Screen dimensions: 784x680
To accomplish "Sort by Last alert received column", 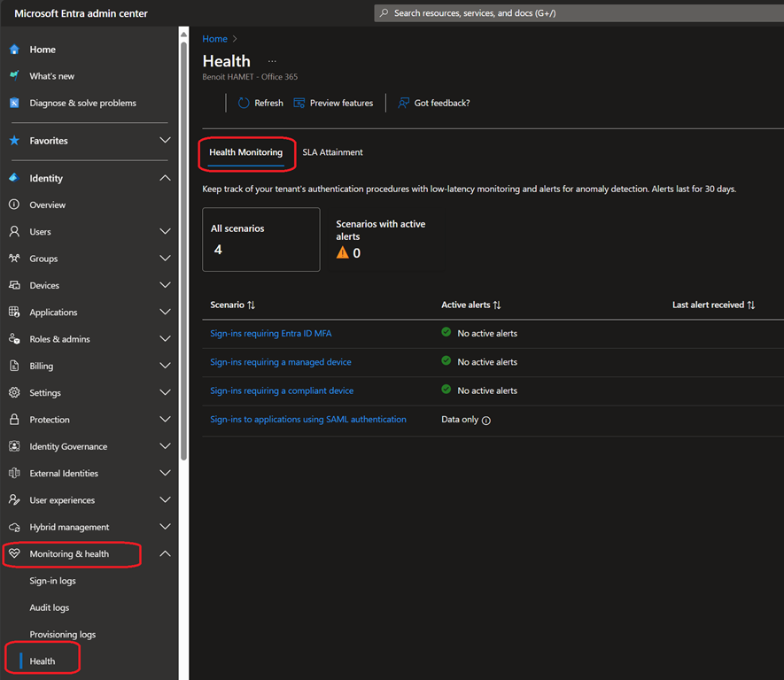I will (713, 305).
